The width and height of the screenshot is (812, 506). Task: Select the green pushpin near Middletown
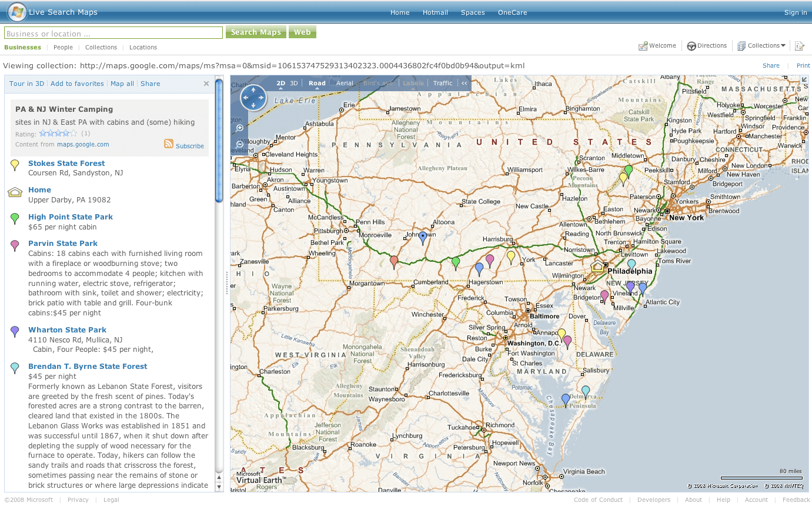629,171
